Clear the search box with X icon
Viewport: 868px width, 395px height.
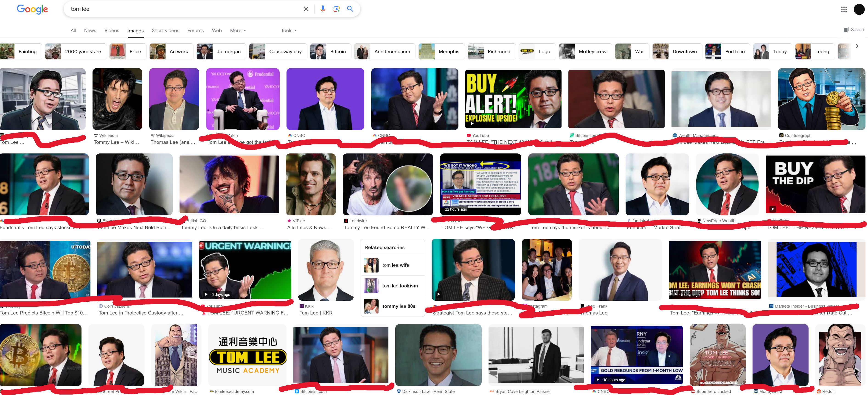pos(306,9)
